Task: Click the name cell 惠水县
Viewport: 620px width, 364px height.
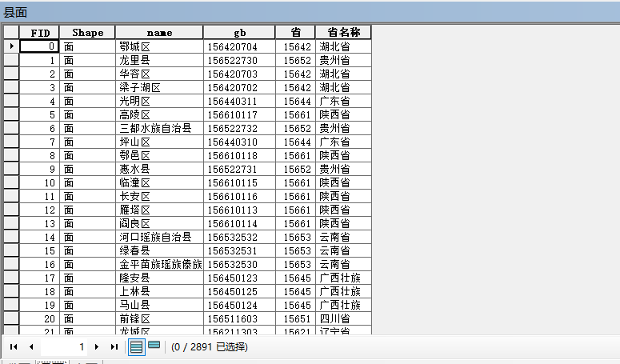Action: click(x=159, y=169)
